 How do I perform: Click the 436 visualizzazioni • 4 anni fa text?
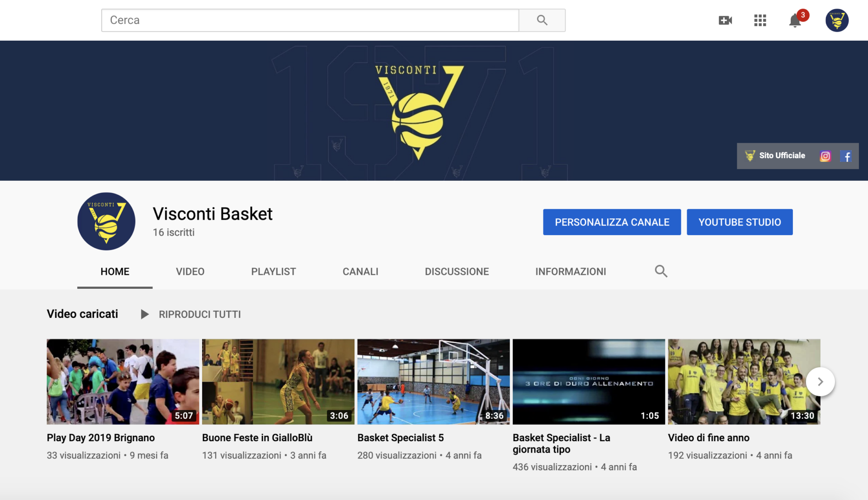575,467
